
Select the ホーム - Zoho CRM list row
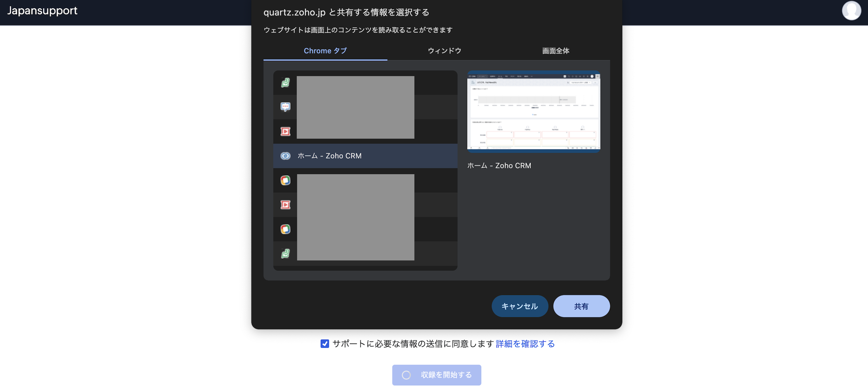coord(365,156)
